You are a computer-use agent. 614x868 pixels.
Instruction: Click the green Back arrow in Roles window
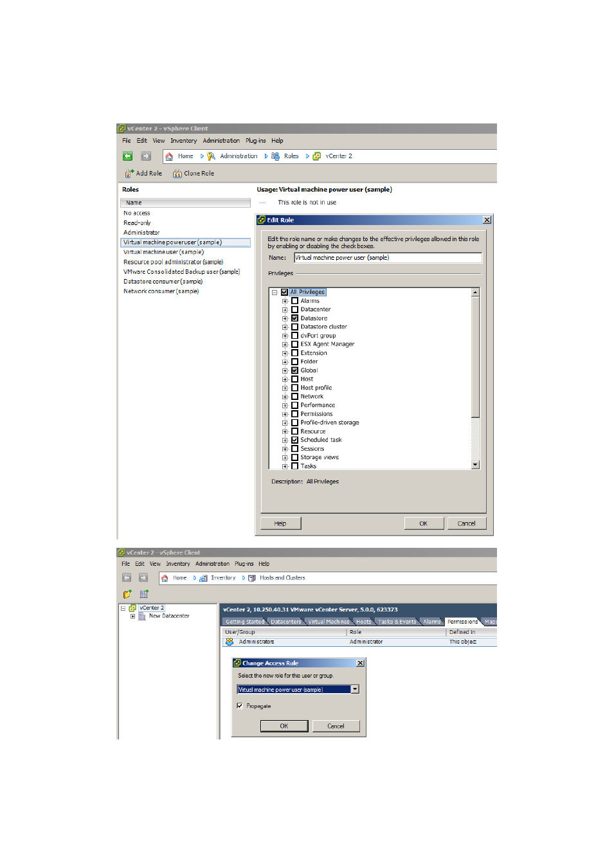click(127, 156)
